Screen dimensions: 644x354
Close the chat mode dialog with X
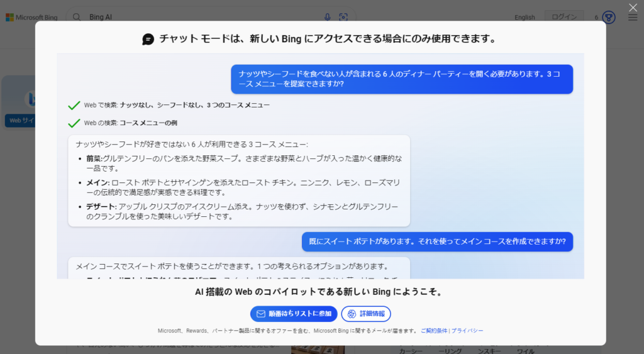(633, 8)
